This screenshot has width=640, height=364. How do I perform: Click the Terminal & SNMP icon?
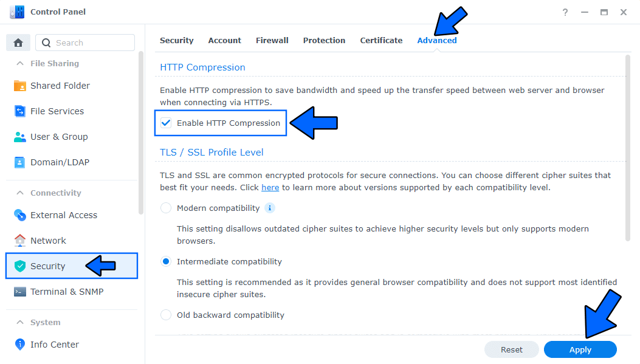(x=20, y=292)
